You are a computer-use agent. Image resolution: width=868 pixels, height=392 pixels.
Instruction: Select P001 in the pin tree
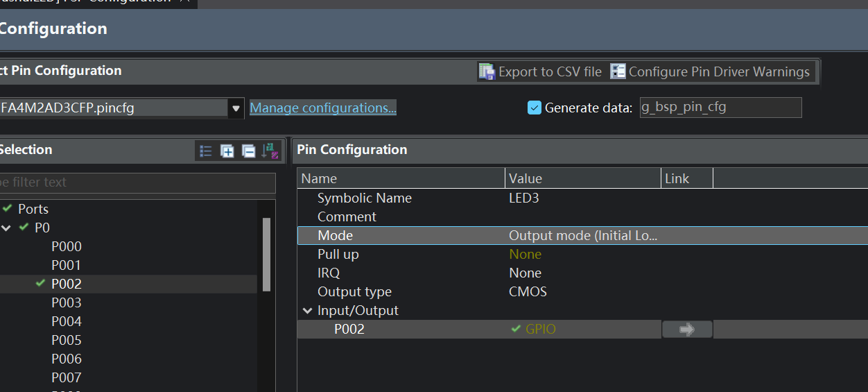click(67, 265)
